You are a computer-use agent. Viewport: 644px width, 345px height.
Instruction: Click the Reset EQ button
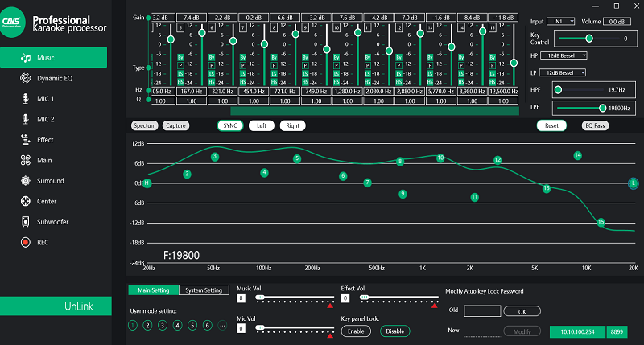551,125
